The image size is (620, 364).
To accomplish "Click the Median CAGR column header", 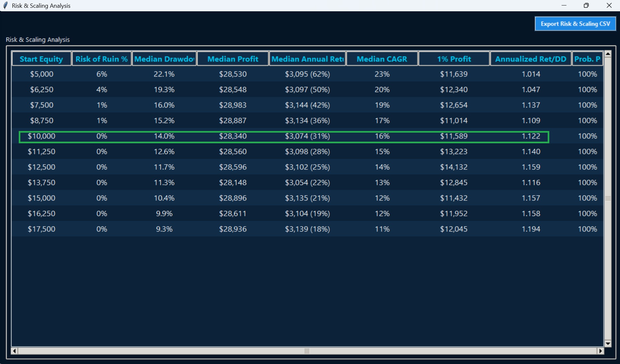I will (x=382, y=59).
